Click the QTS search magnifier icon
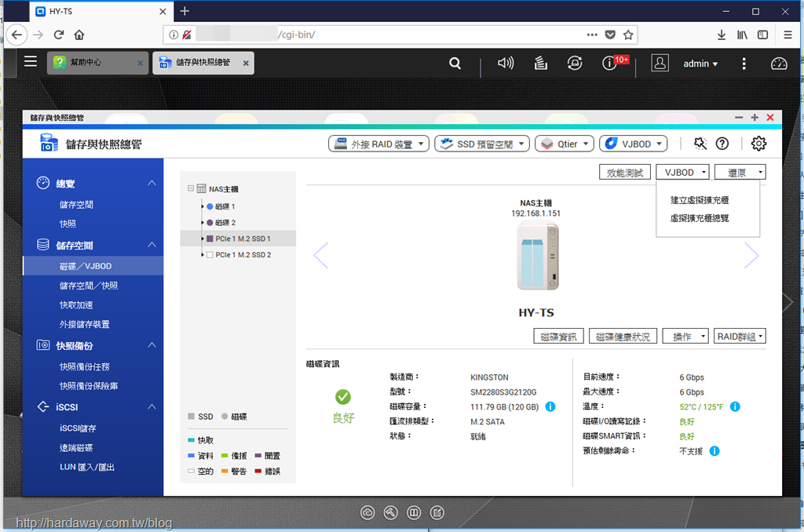This screenshot has width=804, height=532. pos(455,63)
